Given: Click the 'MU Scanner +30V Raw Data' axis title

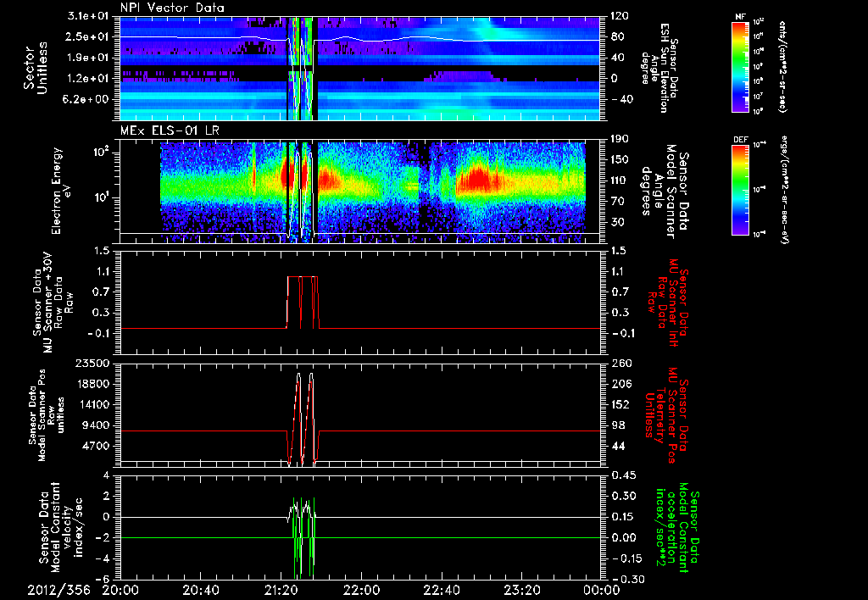Looking at the screenshot, I should coord(53,303).
